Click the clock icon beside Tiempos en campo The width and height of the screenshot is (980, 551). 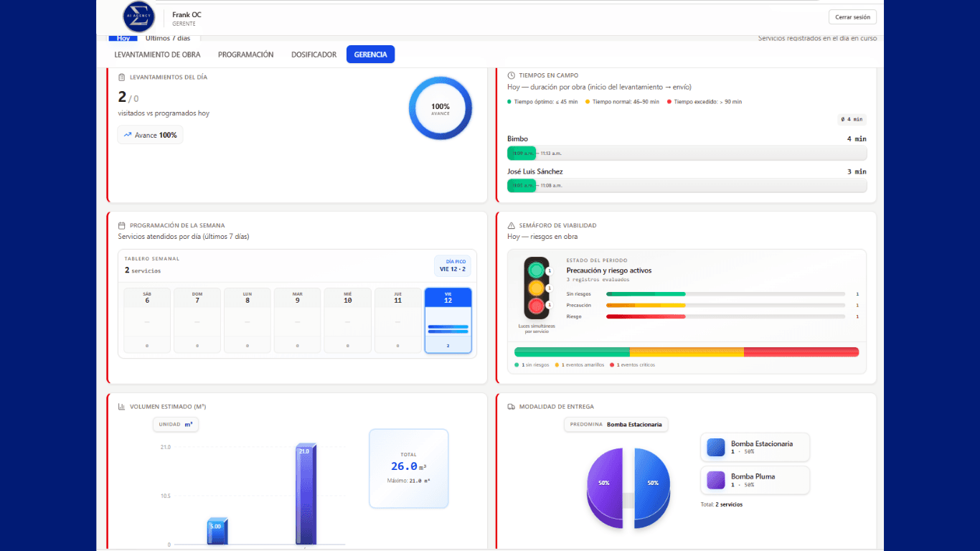coord(511,75)
